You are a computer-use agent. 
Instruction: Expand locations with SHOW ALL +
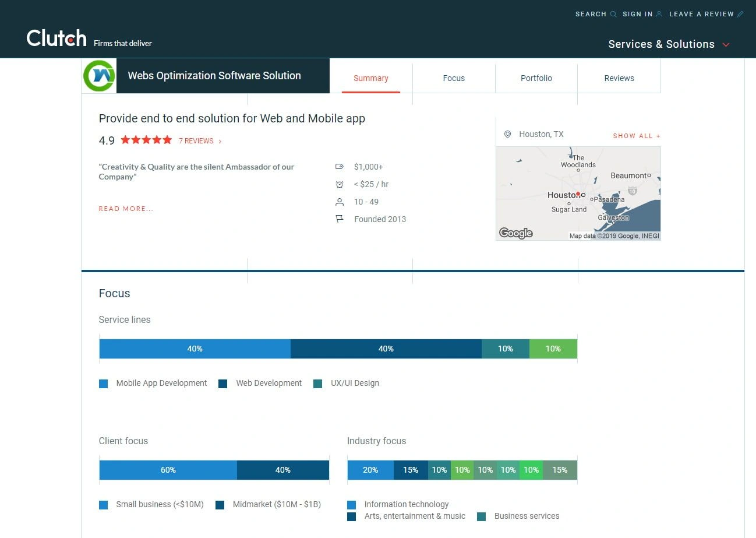pos(637,136)
